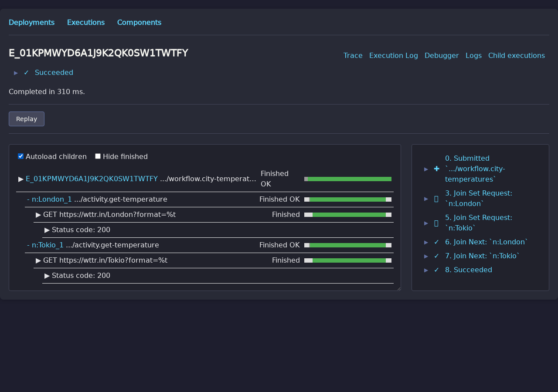Toggle the Autoload children checkbox
Image resolution: width=558 pixels, height=392 pixels.
pos(20,156)
